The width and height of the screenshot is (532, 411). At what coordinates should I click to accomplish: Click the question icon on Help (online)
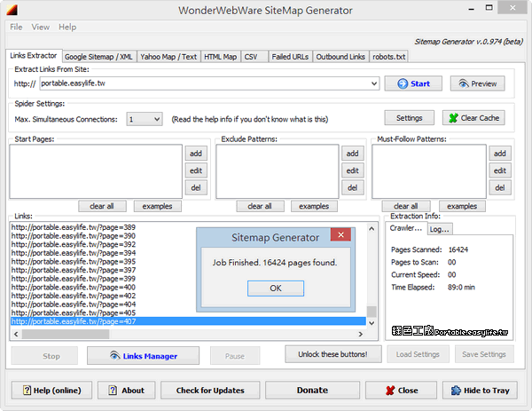(27, 390)
